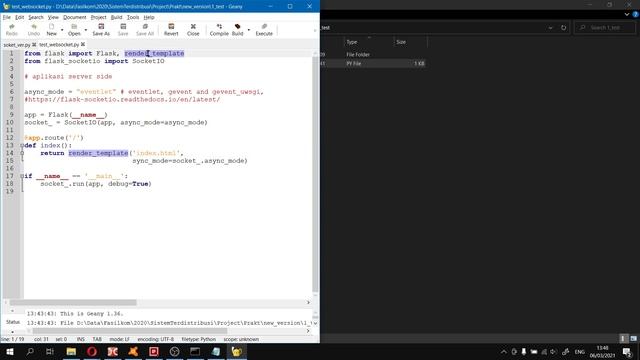This screenshot has width=640, height=360.
Task: Click the Close document toolbar icon
Action: (193, 30)
